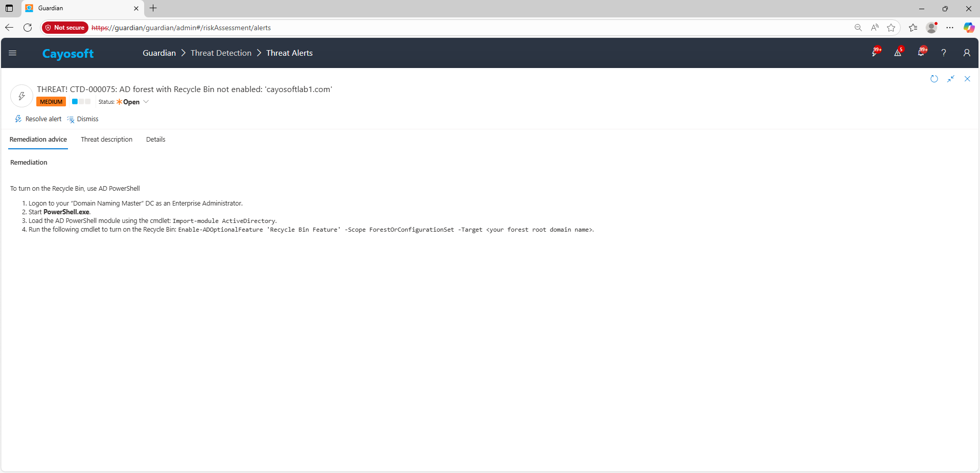Switch to the Details tab

coord(155,140)
